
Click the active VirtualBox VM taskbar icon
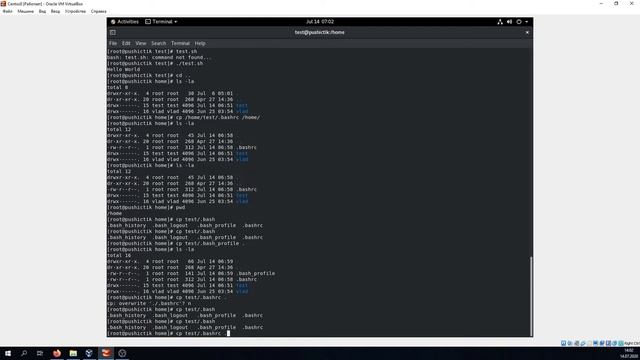[x=106, y=353]
